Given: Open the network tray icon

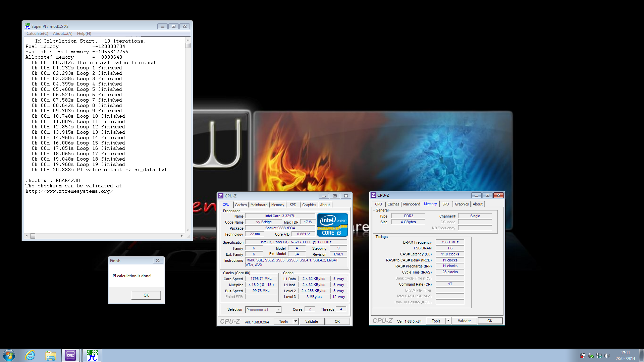Looking at the screenshot, I should pos(599,356).
